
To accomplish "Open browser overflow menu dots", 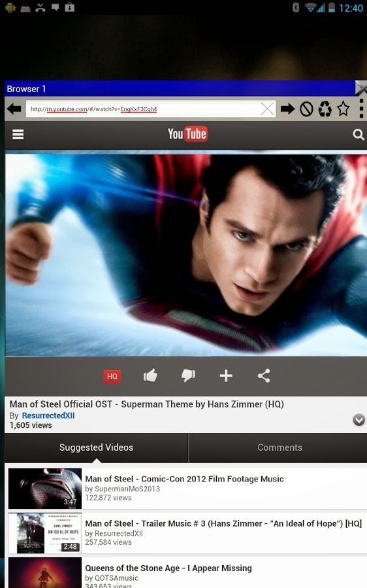I will pyautogui.click(x=361, y=108).
